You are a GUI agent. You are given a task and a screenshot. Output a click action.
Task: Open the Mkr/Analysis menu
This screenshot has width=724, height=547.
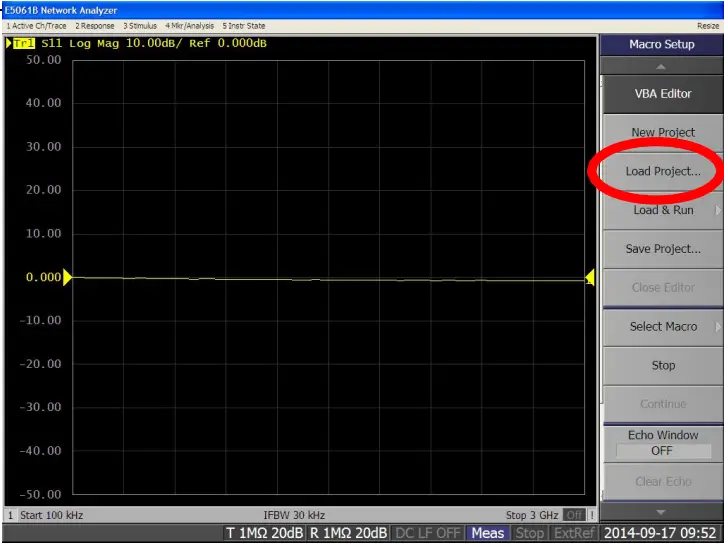click(190, 26)
